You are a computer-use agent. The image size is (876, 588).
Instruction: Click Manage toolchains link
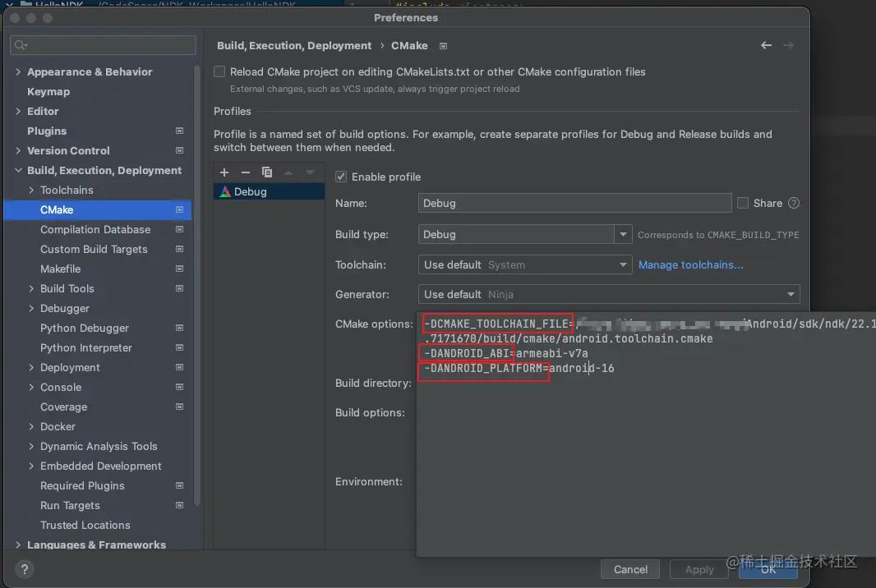click(x=690, y=264)
